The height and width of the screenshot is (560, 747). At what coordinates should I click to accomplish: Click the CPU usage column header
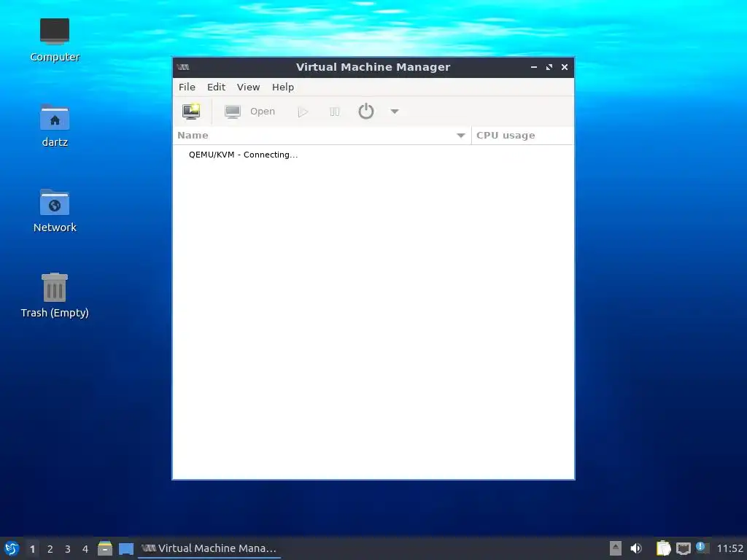coord(522,135)
